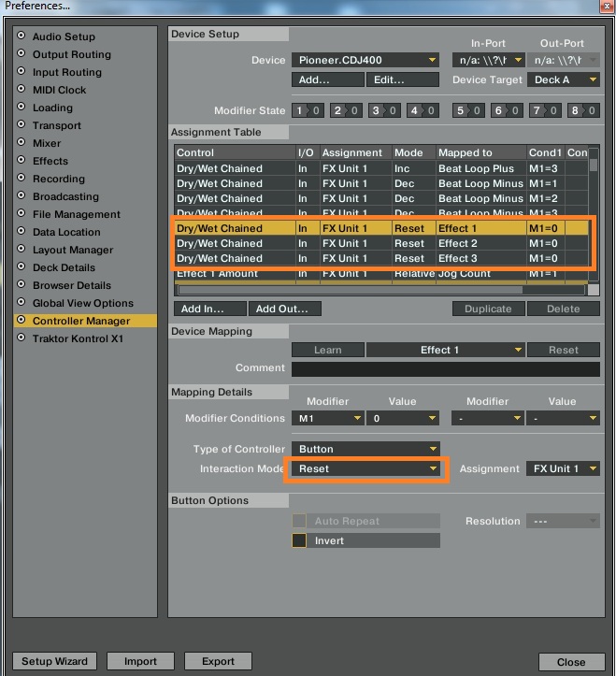This screenshot has width=616, height=676.
Task: Open the Out-Port dropdown
Action: click(x=564, y=60)
